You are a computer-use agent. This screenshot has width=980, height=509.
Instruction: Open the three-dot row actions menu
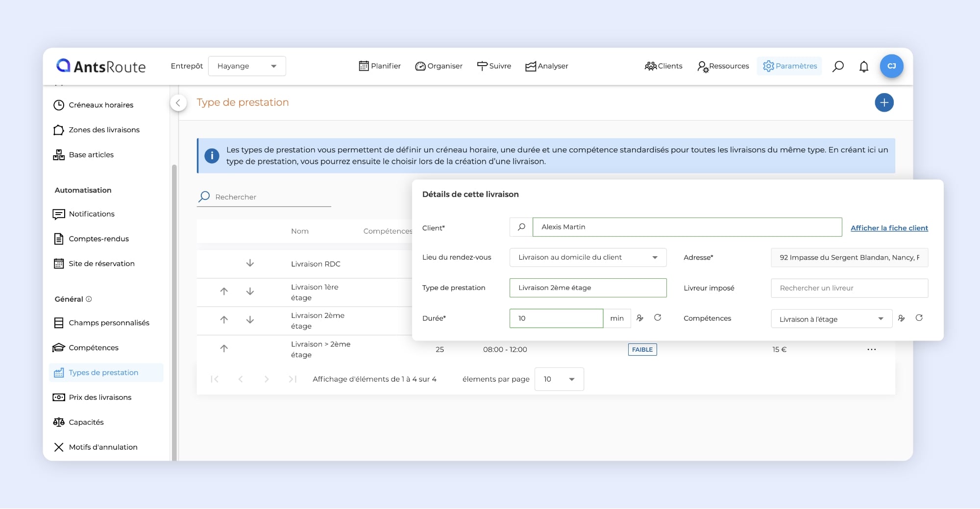[871, 349]
